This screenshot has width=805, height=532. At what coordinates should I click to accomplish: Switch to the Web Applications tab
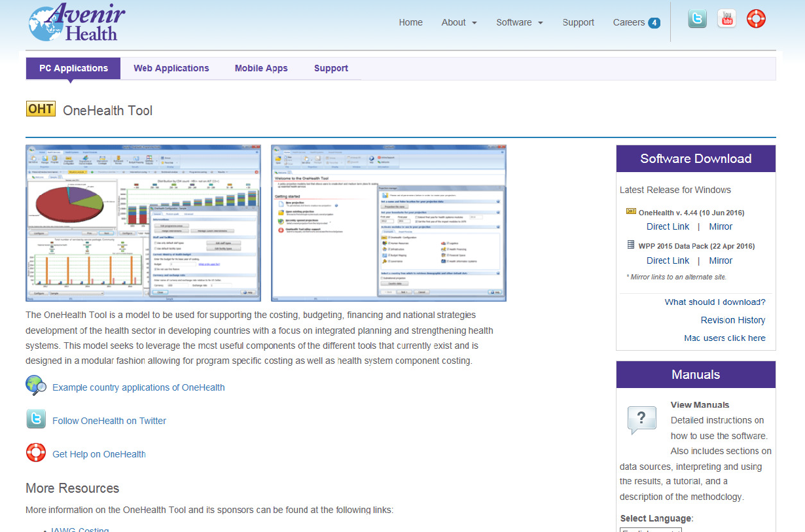coord(171,68)
